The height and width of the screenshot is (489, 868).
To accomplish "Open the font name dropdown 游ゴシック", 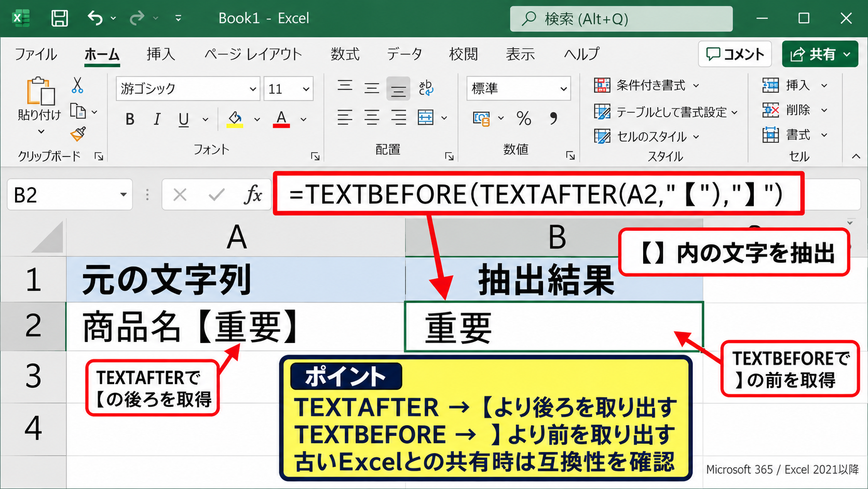I will [x=253, y=89].
